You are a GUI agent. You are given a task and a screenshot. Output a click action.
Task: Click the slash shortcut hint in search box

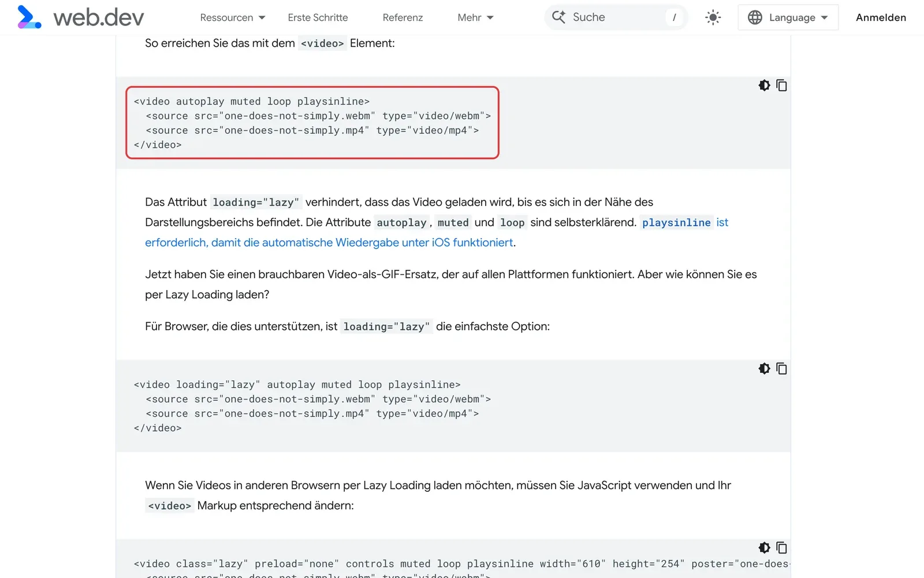674,17
